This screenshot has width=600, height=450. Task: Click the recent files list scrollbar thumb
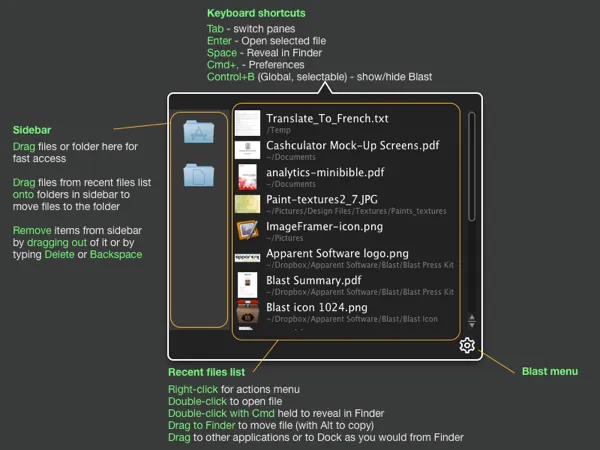point(471,166)
